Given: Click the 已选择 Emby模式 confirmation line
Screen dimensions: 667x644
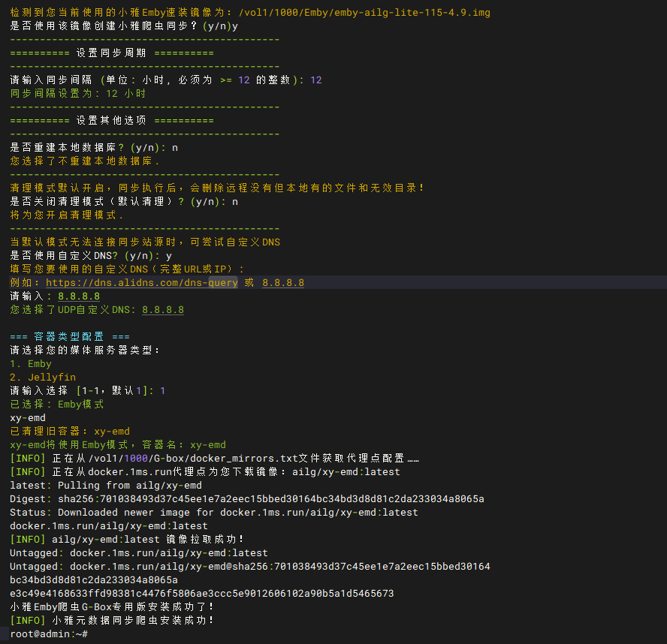Looking at the screenshot, I should coord(56,404).
